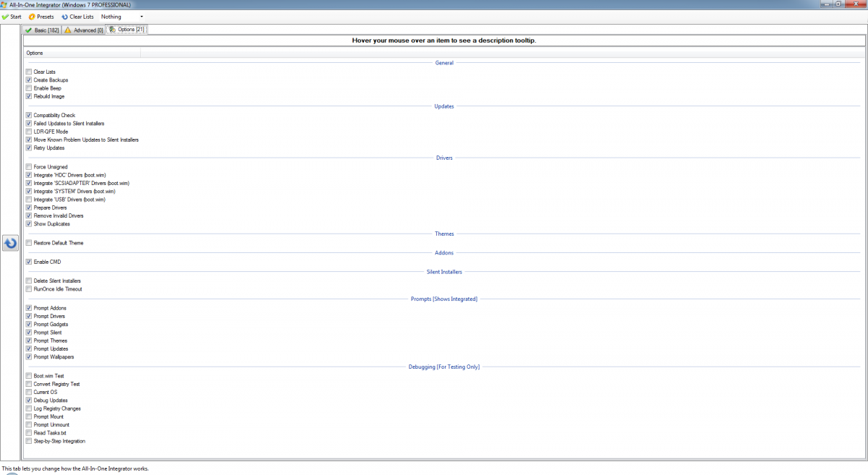Toggle Prompt Themes off
The height and width of the screenshot is (475, 868).
(x=29, y=341)
